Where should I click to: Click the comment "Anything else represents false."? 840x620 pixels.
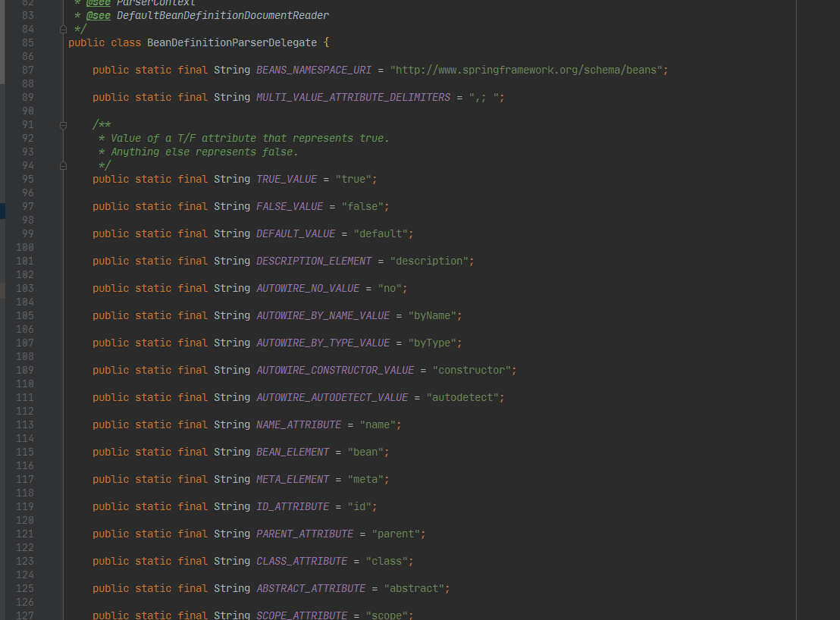coord(204,152)
